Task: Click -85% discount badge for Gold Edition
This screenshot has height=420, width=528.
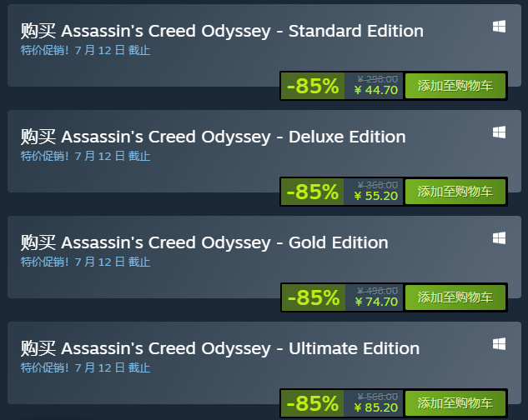Action: (x=313, y=297)
